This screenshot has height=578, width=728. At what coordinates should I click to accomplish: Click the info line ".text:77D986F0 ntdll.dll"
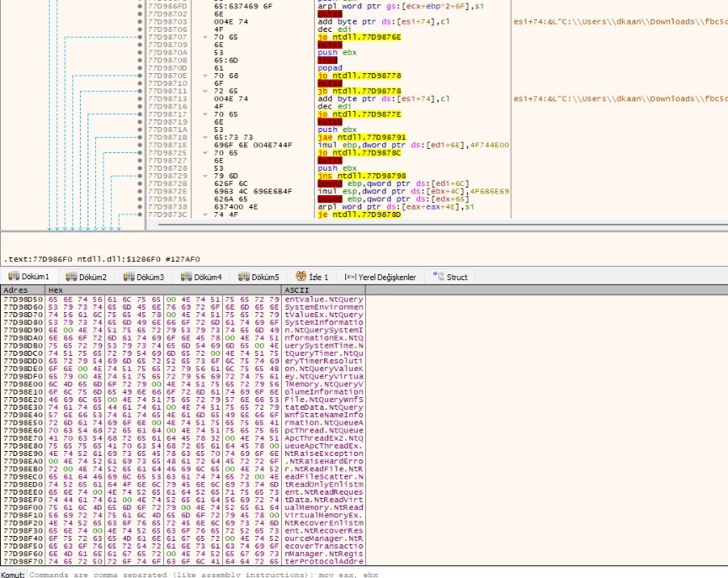tap(102, 259)
